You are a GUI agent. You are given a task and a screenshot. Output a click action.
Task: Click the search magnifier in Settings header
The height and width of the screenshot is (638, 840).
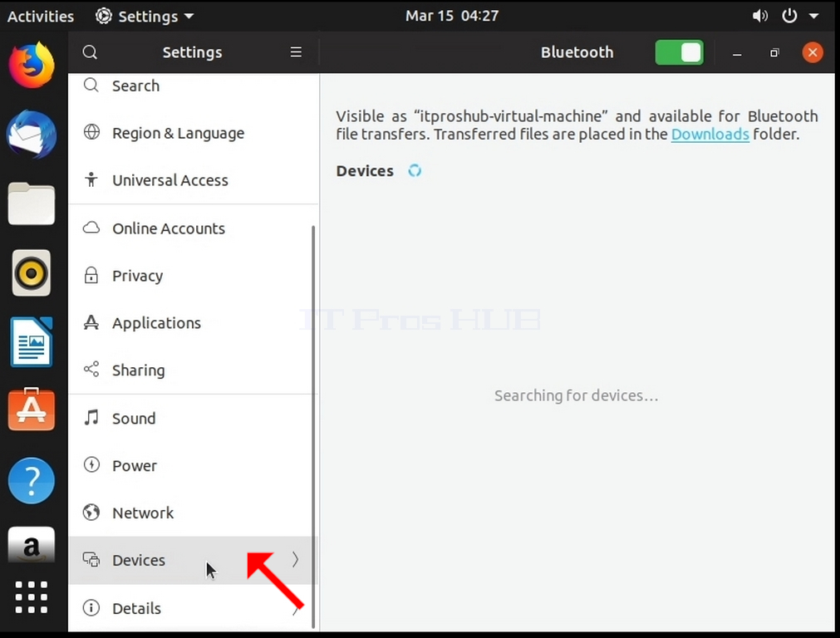click(x=90, y=52)
